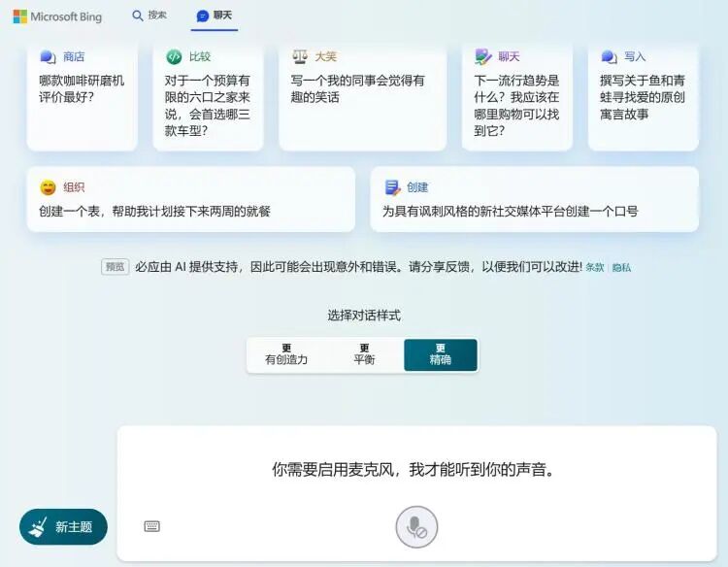Click the disabled microphone button
Image resolution: width=728 pixels, height=567 pixels.
416,526
